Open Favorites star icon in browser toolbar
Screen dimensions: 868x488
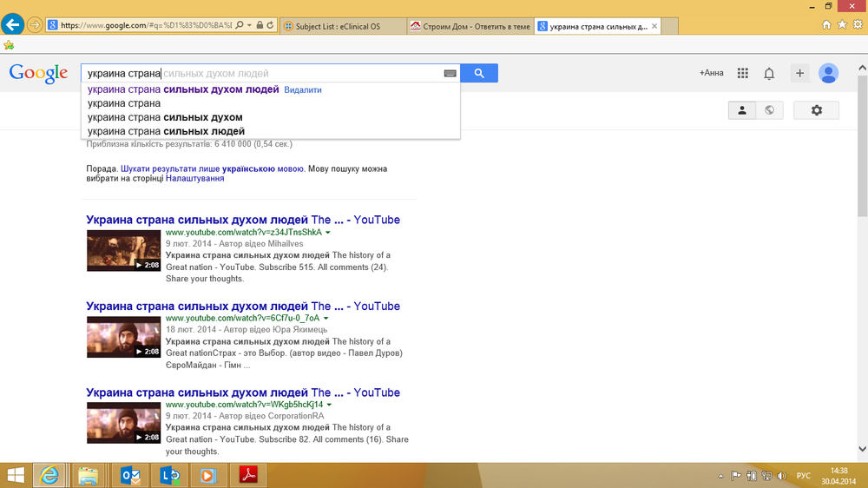click(x=842, y=24)
